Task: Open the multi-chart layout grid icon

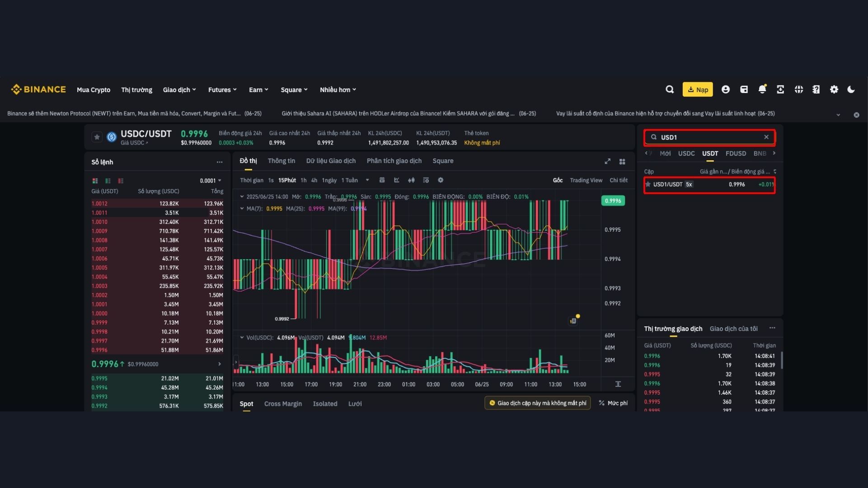Action: tap(622, 161)
